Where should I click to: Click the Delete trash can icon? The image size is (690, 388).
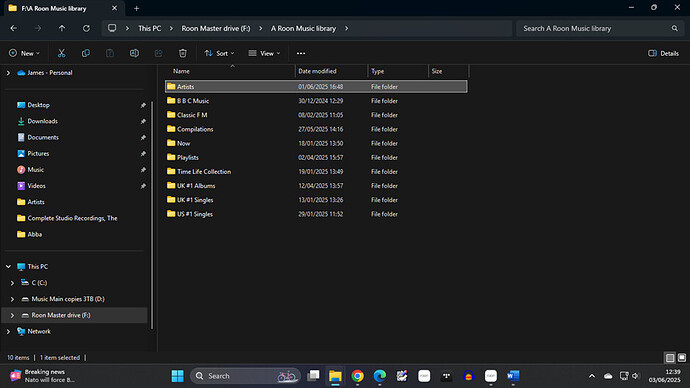click(x=183, y=53)
